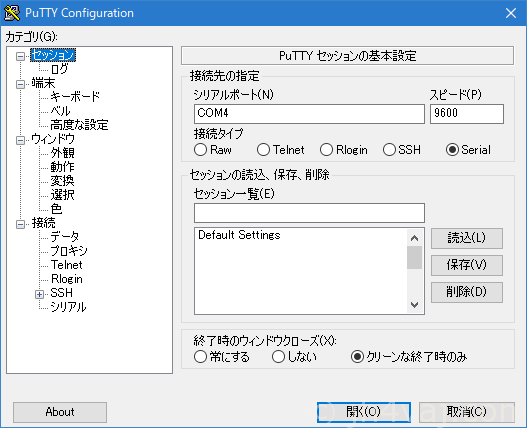Image resolution: width=527 pixels, height=428 pixels.
Task: Click the session list scrollbar thumb
Action: tap(414, 258)
